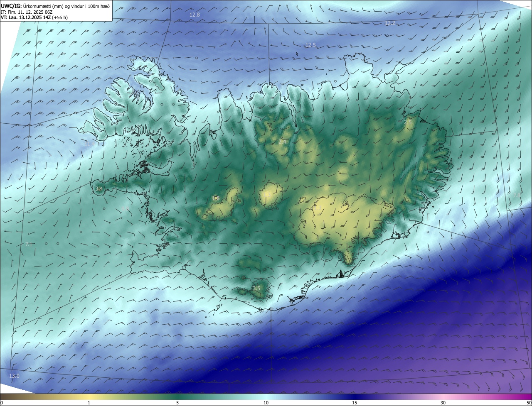Click the 1.8 value label beside the western glacier
This screenshot has height=406, width=532.
coord(216,198)
